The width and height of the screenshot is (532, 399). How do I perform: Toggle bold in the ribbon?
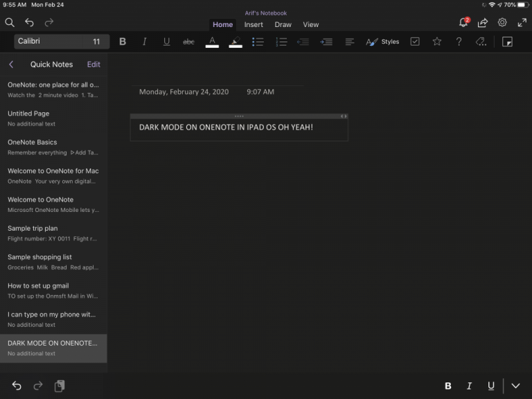(123, 42)
